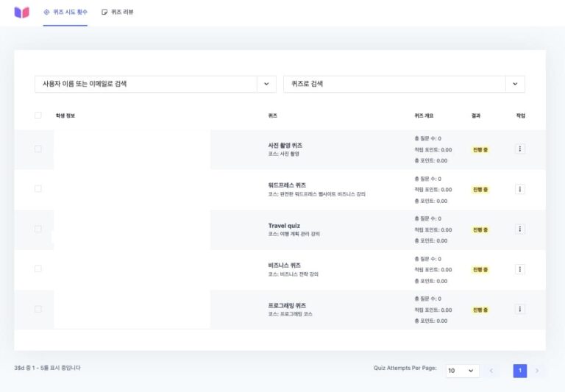Open the 워드프레스 퀴즈 title link

click(287, 185)
